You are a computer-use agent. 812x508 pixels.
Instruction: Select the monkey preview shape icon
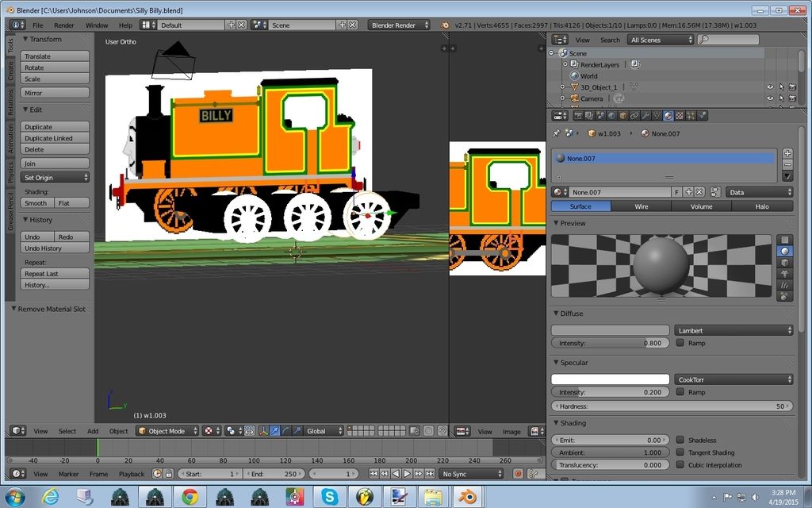784,274
